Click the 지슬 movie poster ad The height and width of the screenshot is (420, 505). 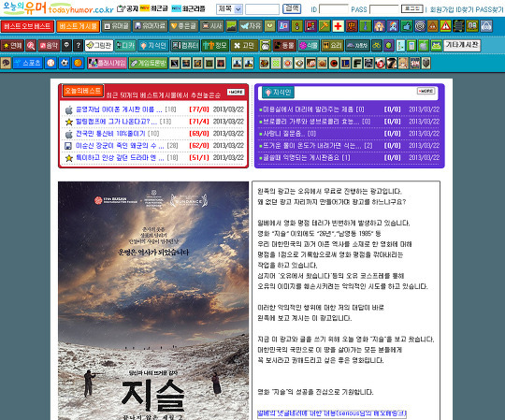click(x=153, y=301)
